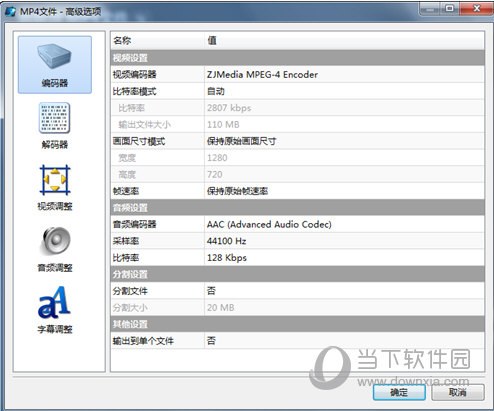
Task: Toggle 输出到单个文件 value 否
Action: point(344,341)
